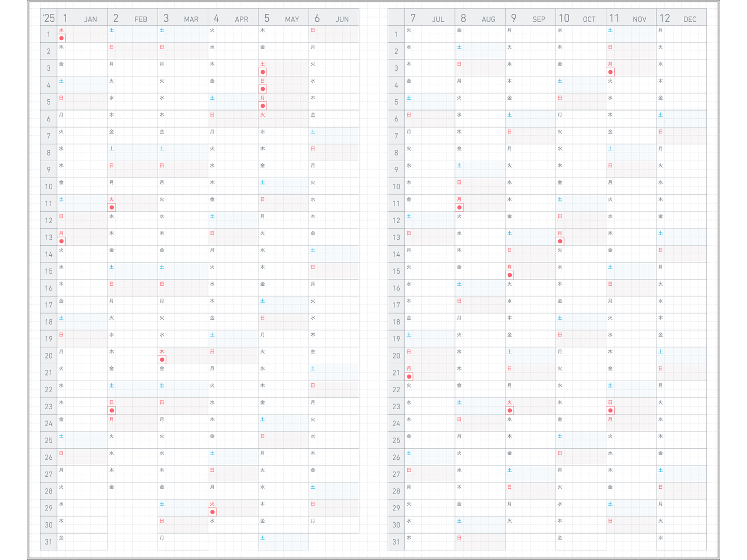This screenshot has height=560, width=747.
Task: Select the July 1 火 cell
Action: coord(430,34)
